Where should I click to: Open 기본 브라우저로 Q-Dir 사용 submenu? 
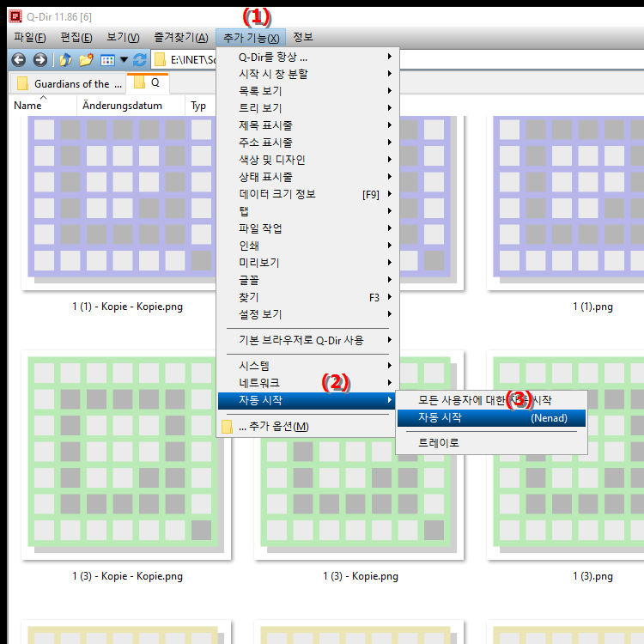[x=307, y=341]
